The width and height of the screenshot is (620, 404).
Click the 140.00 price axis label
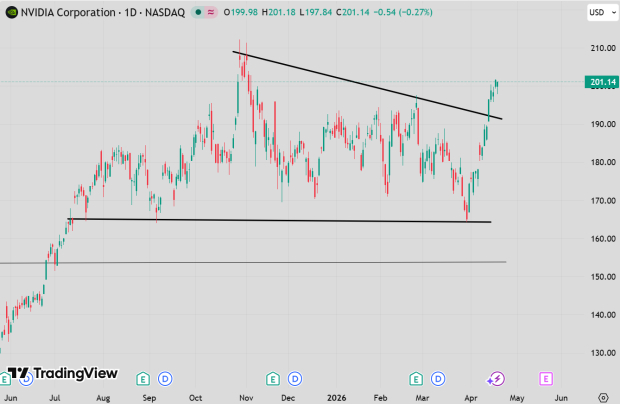click(x=603, y=315)
